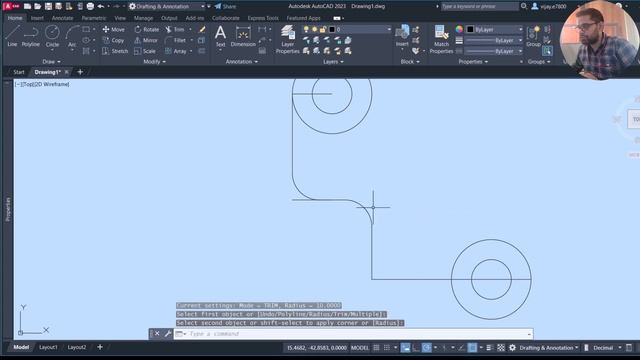Select the Line draw tool

(x=12, y=36)
